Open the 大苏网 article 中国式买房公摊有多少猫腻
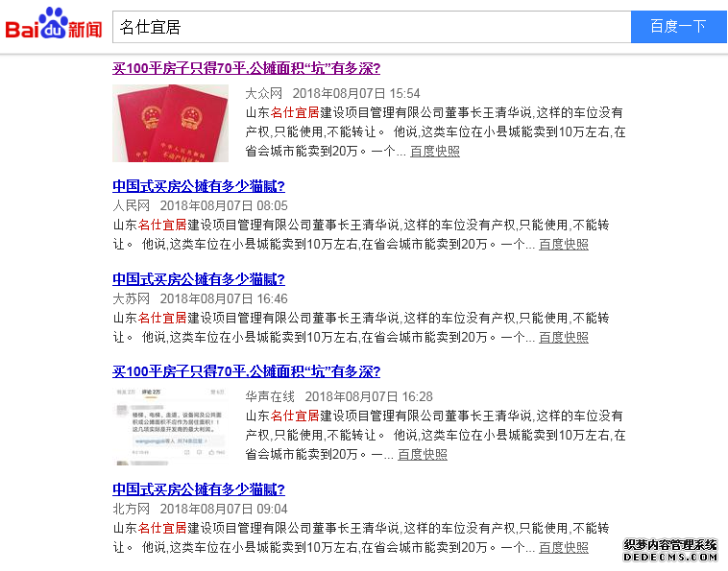The image size is (728, 571). (x=198, y=278)
